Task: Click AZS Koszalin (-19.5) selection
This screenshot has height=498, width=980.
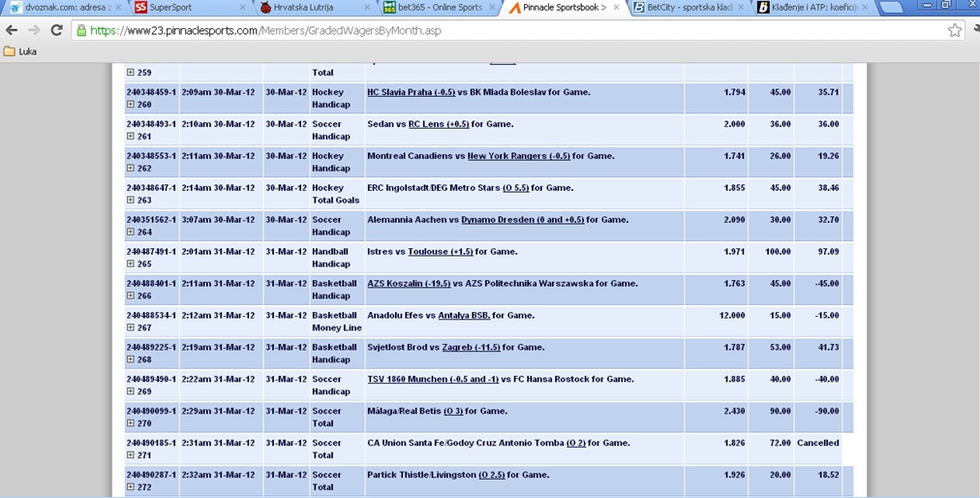Action: click(410, 284)
